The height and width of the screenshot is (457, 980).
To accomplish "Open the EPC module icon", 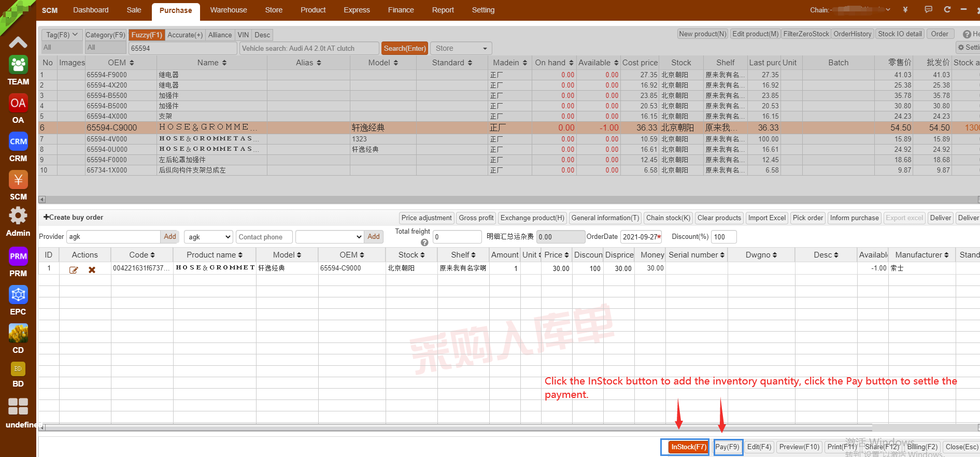I will [x=18, y=295].
